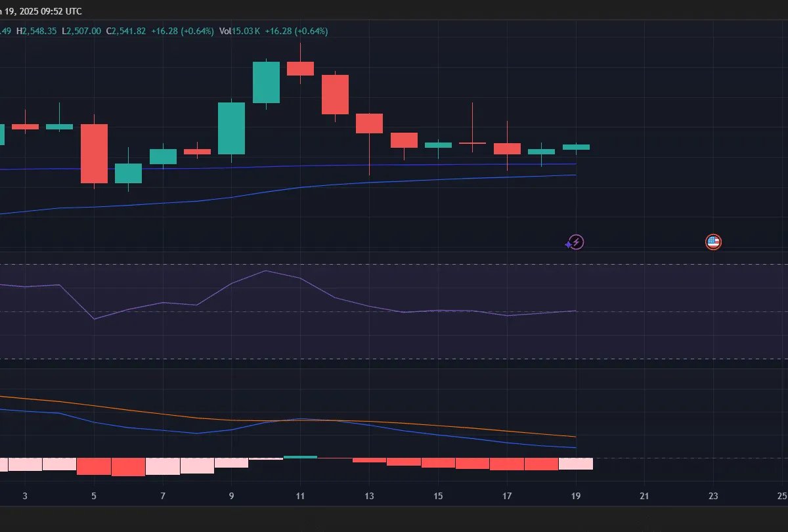This screenshot has width=788, height=532.
Task: Click the red candle at label 13 on the chart
Action: 369,123
